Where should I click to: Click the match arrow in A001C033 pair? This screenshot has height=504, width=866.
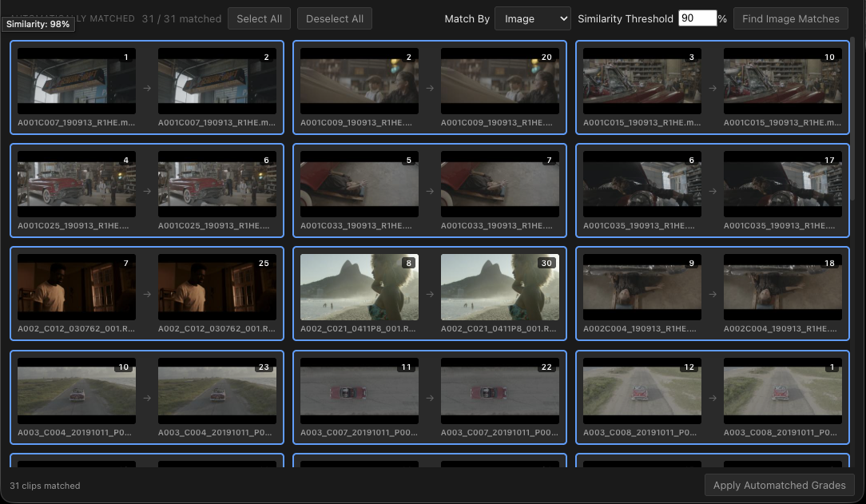coord(430,191)
